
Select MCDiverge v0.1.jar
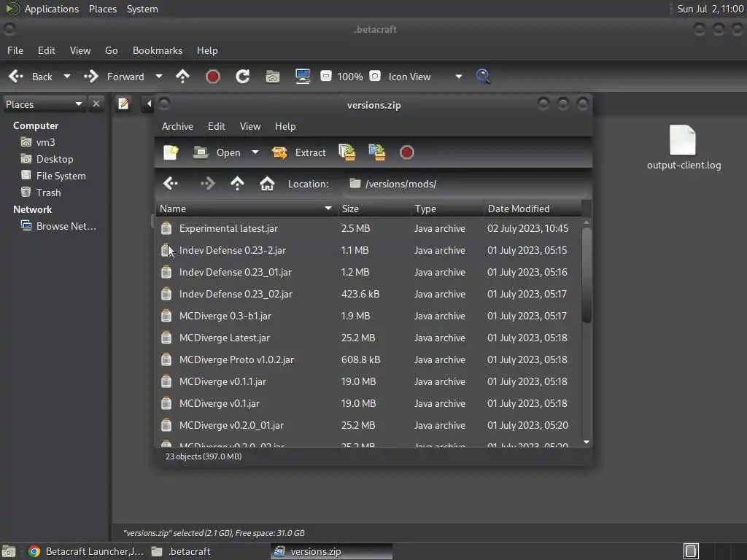[x=368, y=404]
